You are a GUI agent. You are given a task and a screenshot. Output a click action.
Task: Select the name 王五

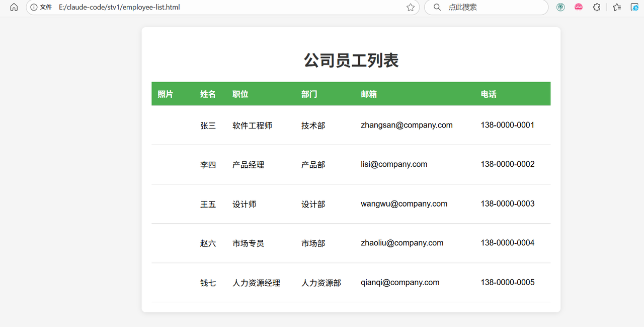pos(208,204)
